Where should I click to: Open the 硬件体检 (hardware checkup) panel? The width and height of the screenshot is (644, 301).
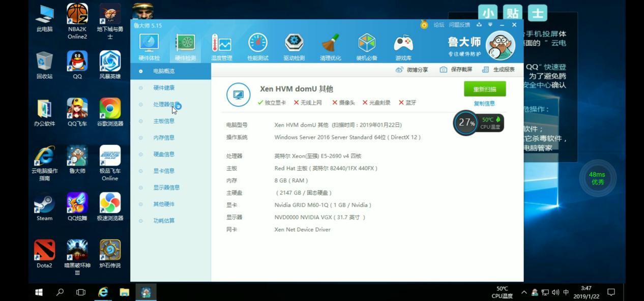pyautogui.click(x=148, y=46)
